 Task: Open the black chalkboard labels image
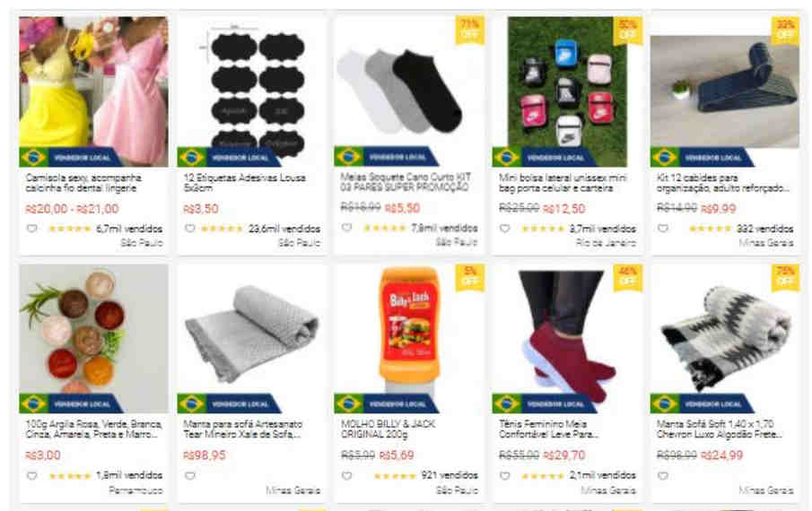[x=252, y=91]
